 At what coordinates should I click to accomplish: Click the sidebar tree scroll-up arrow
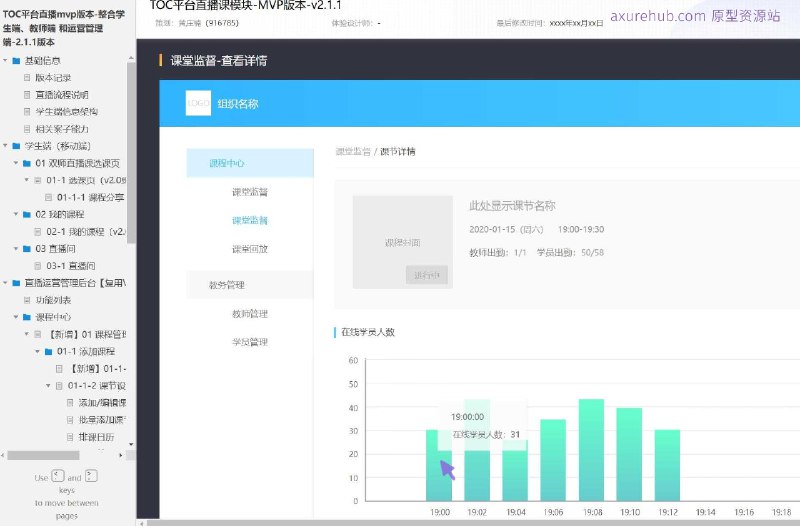coord(131,58)
